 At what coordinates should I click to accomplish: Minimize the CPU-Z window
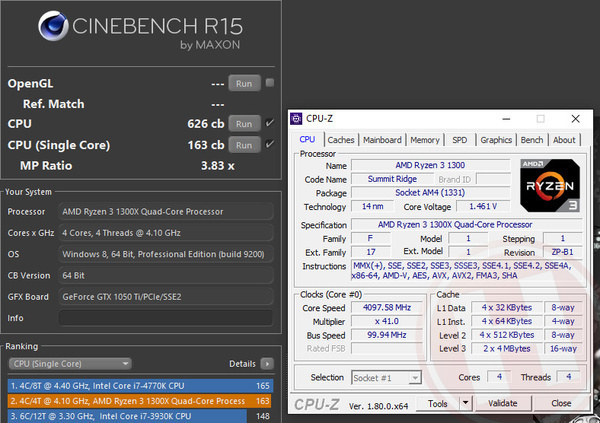click(506, 119)
